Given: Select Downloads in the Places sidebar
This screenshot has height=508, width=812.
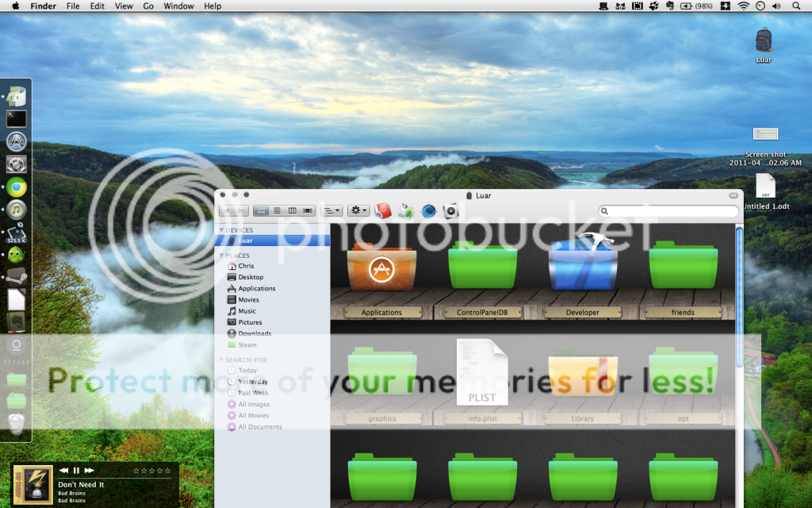Looking at the screenshot, I should pos(255,333).
